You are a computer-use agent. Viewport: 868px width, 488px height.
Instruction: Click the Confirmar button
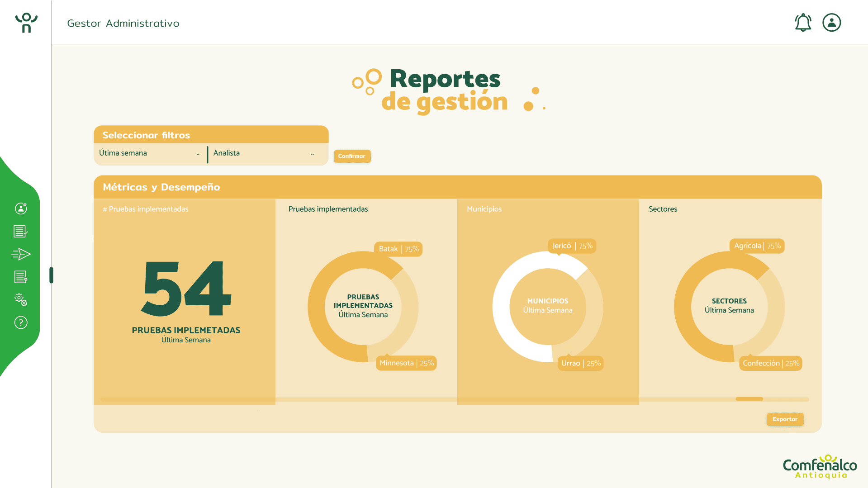pos(352,156)
